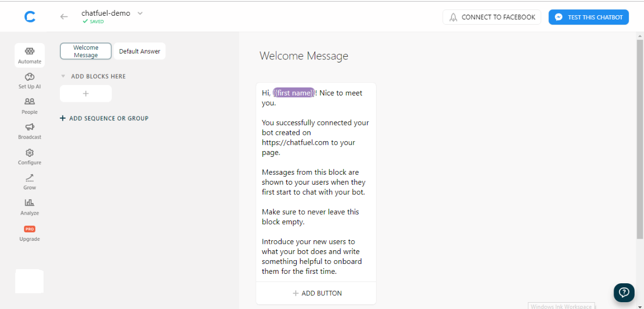The width and height of the screenshot is (644, 309).
Task: Open Set Up AI in sidebar
Action: click(x=30, y=81)
